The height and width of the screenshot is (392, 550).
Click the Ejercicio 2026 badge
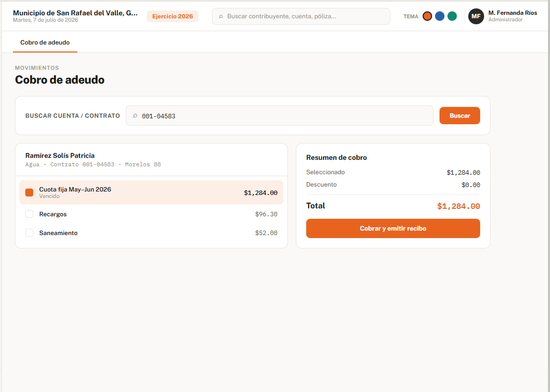click(x=172, y=16)
